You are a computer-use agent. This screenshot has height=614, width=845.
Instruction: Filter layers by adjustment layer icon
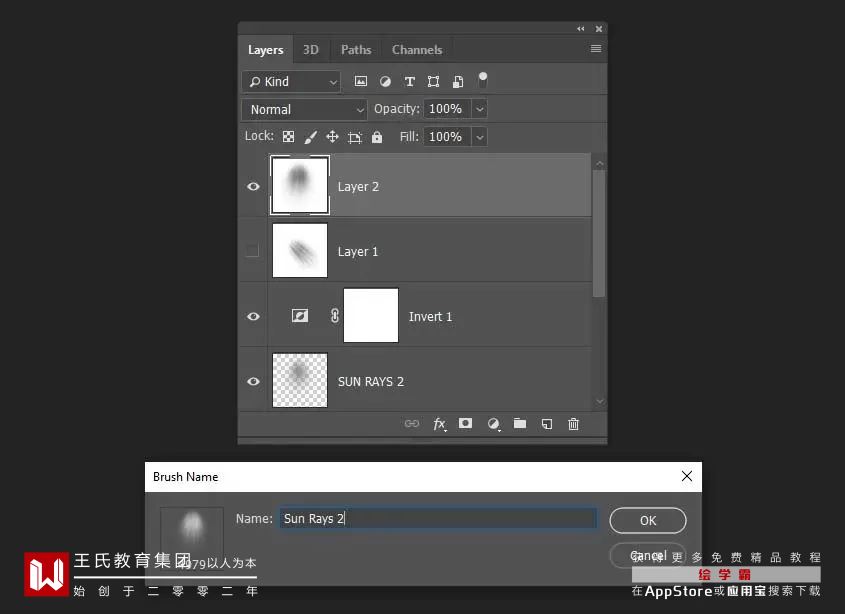pos(385,81)
